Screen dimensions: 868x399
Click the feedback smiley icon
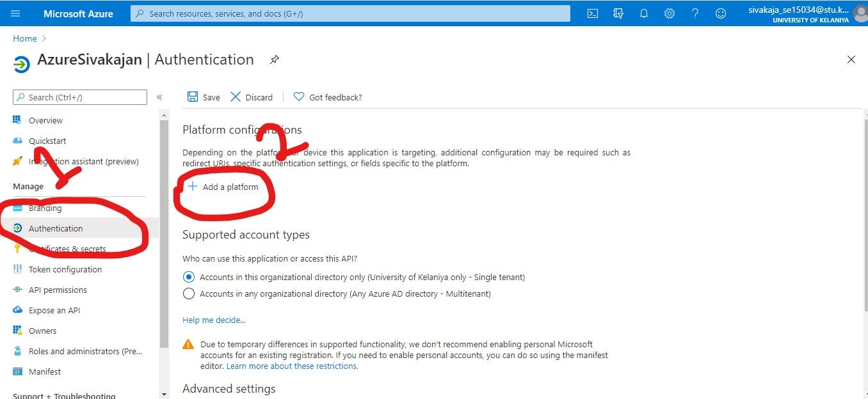click(x=721, y=13)
